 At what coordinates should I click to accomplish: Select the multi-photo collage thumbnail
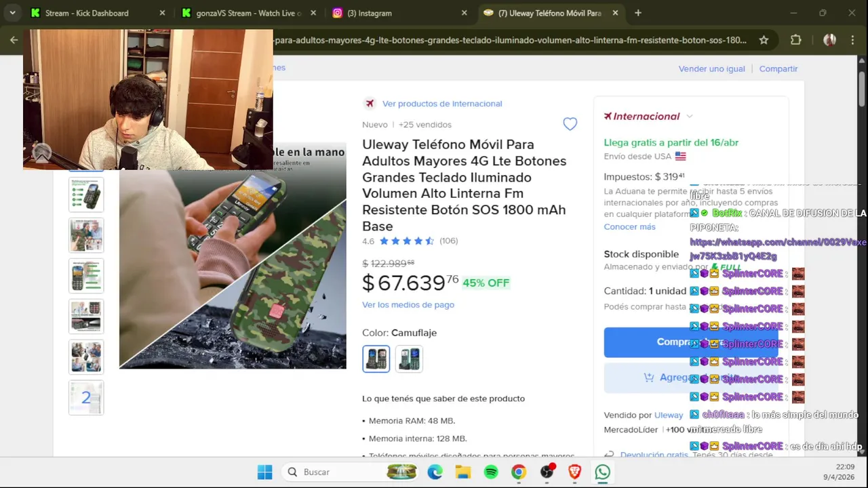coord(86,357)
